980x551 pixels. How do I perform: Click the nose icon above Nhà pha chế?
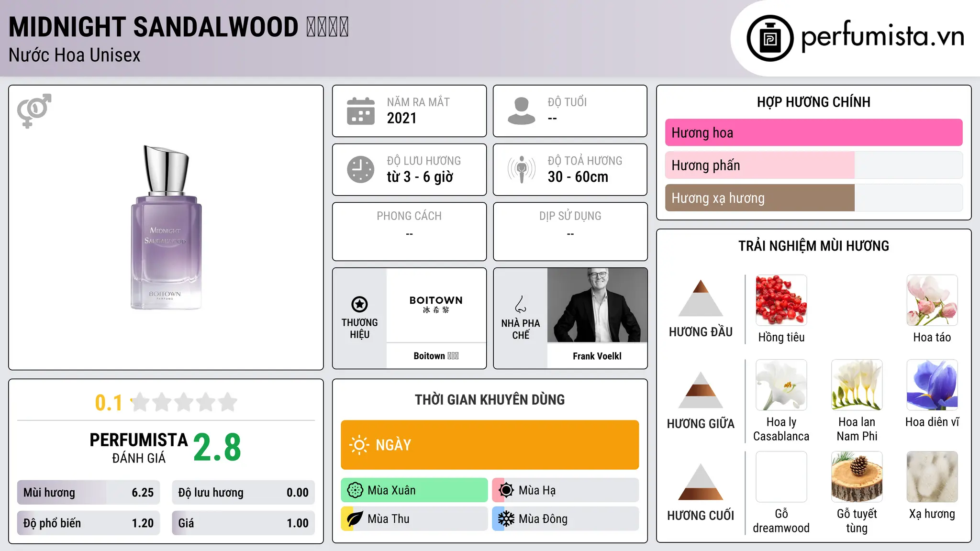(521, 304)
